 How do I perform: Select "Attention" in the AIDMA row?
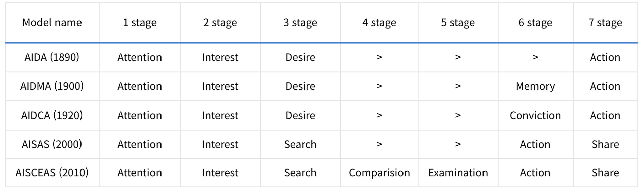140,86
